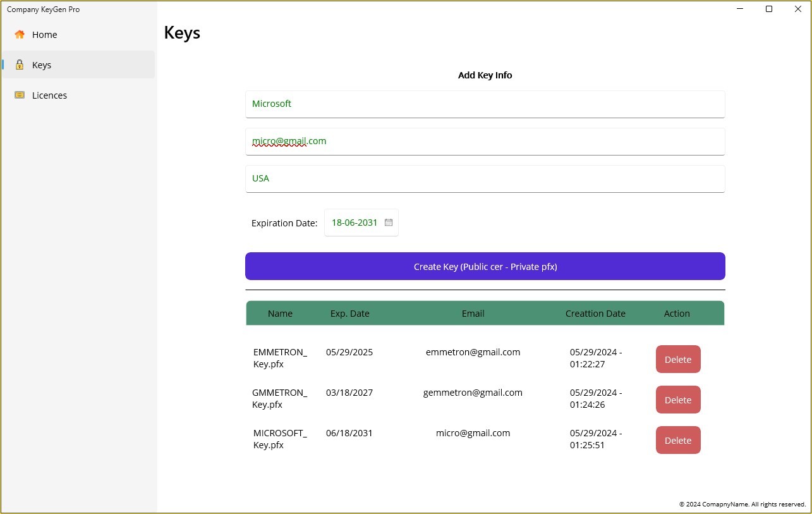Click the Keys page title
This screenshot has height=514, width=812.
pyautogui.click(x=182, y=33)
